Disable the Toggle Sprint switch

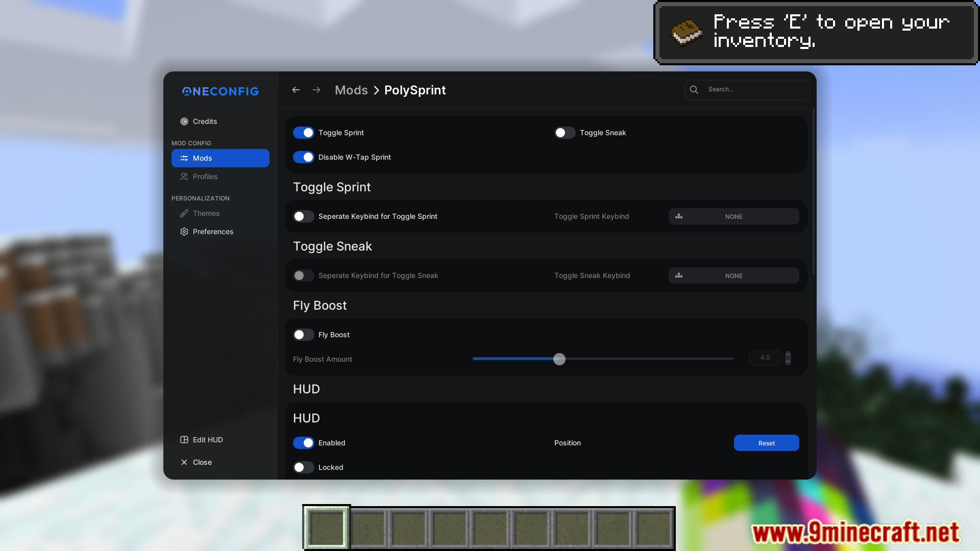coord(304,133)
